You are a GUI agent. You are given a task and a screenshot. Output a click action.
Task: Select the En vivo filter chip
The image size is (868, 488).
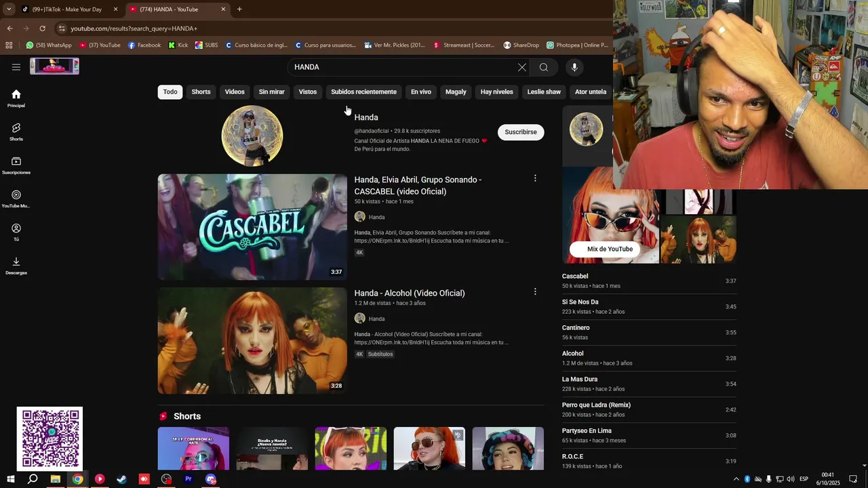(x=421, y=91)
